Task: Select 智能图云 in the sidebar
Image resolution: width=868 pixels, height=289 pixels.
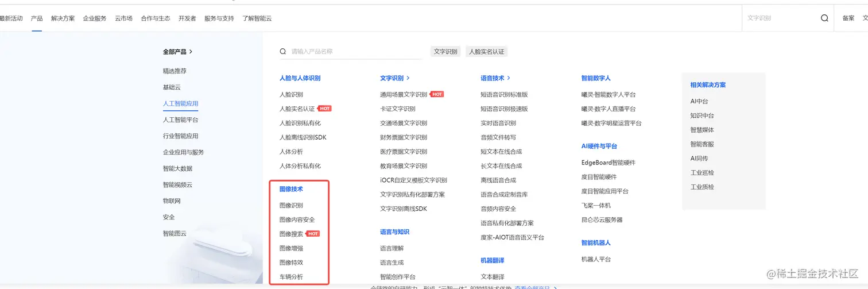Action: pos(175,233)
